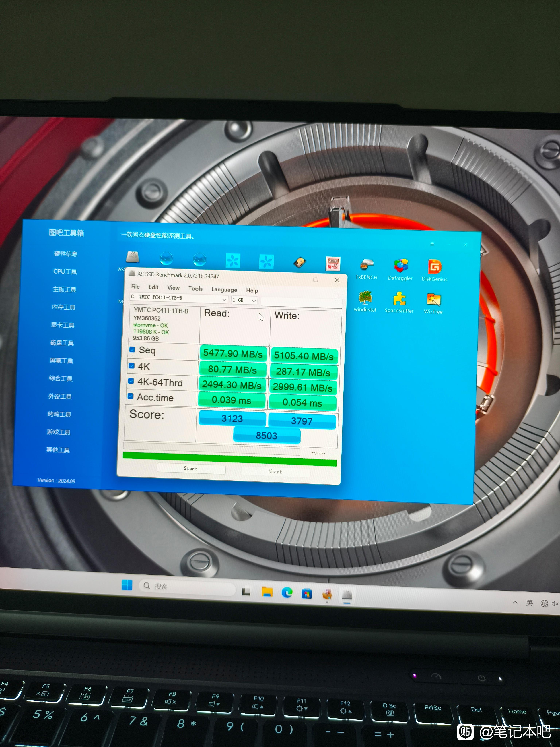Image resolution: width=560 pixels, height=747 pixels.
Task: Launch the TxBENCH tool
Action: pyautogui.click(x=367, y=269)
